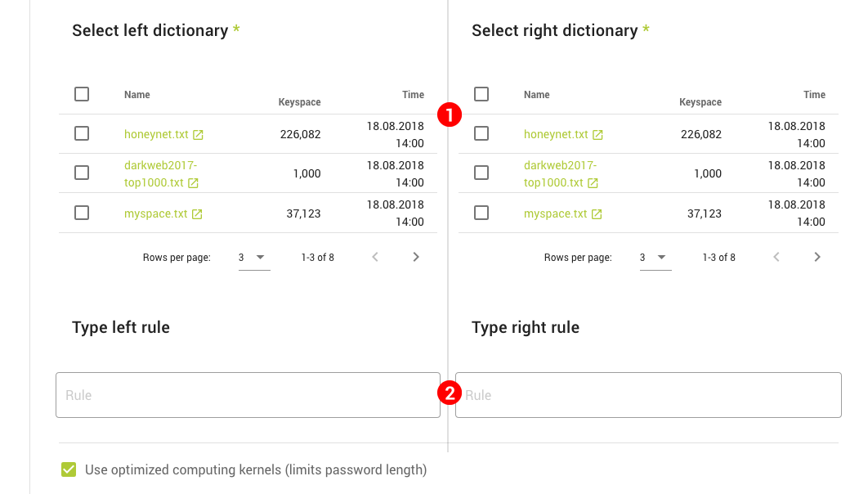Open external link icon beside right myspace.txt
Viewport: 868px width, 494px height.
click(x=597, y=214)
